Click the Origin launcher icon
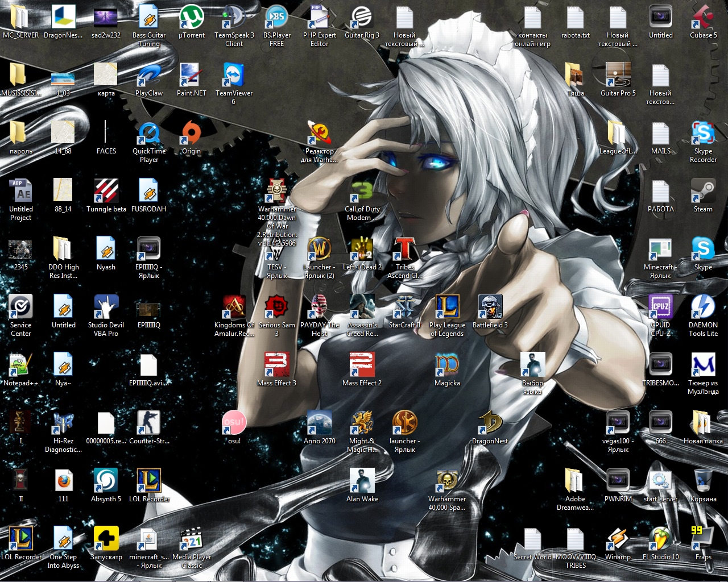 point(192,133)
